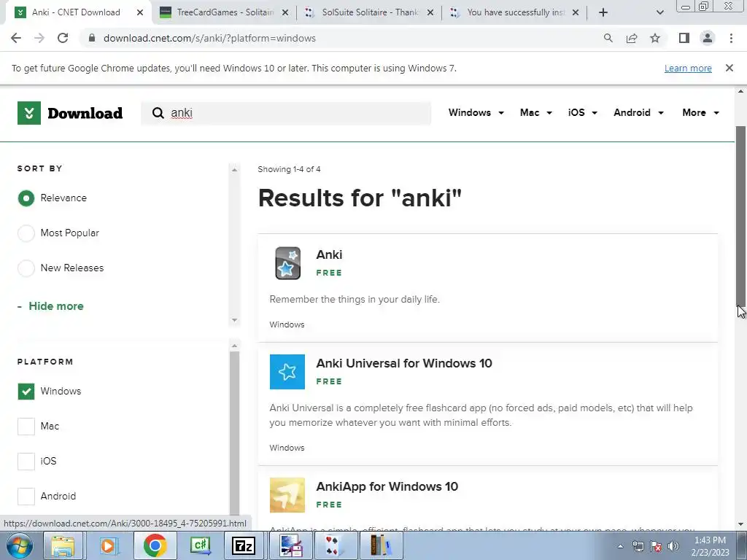This screenshot has height=560, width=747.
Task: Show hidden system tray icons
Action: [620, 546]
